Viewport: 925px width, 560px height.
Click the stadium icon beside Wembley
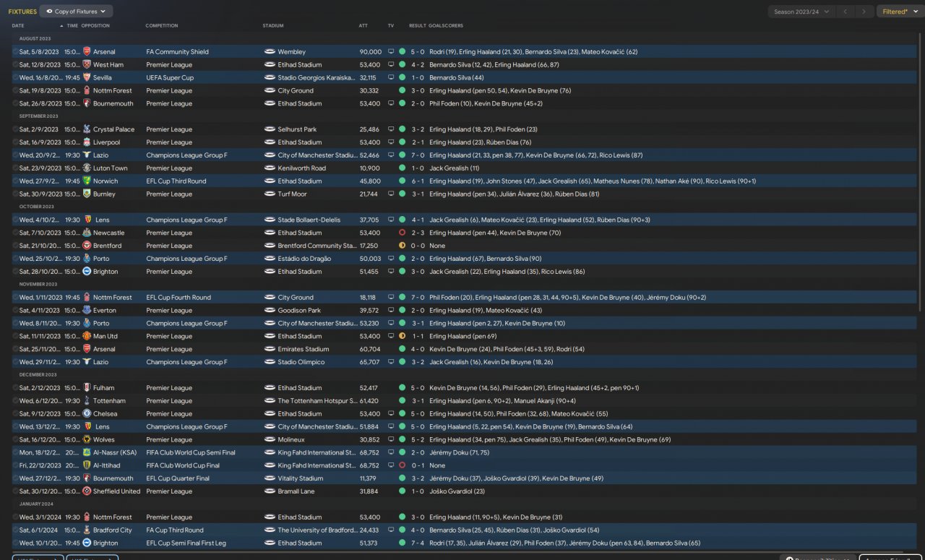coord(270,52)
